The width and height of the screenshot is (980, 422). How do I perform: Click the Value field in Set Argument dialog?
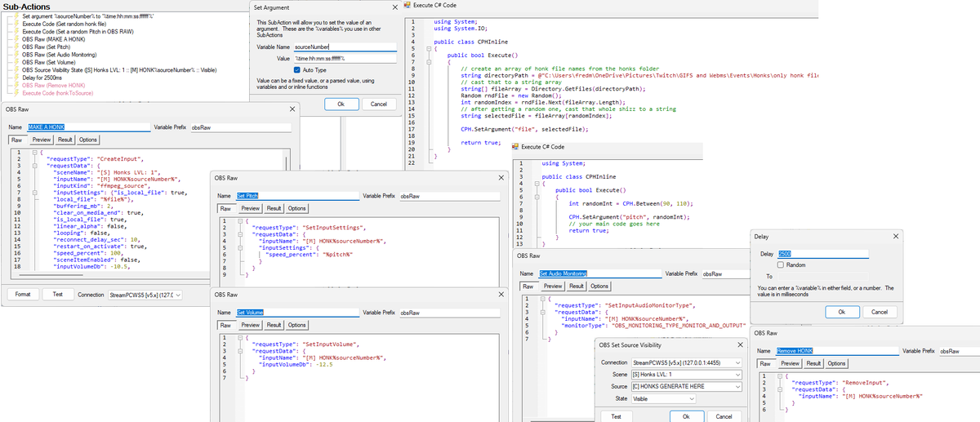tap(345, 58)
